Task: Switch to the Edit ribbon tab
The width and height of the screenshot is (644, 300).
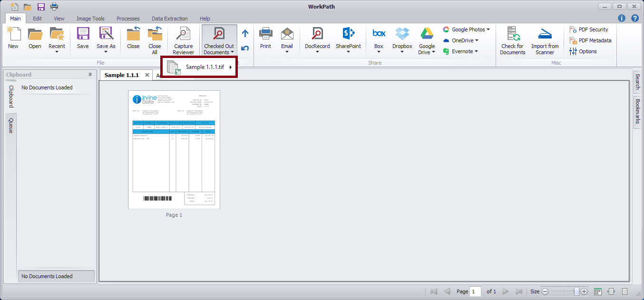Action: click(x=38, y=19)
